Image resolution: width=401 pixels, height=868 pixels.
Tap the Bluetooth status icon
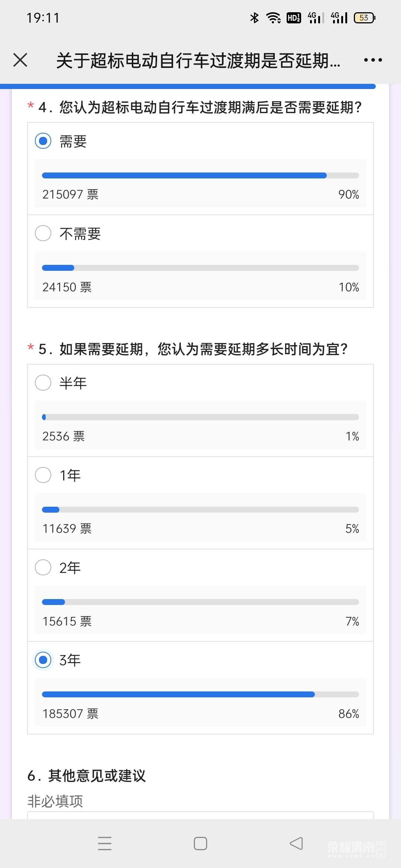254,18
